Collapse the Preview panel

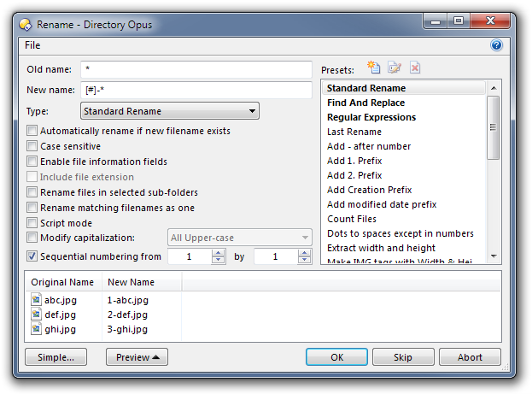(137, 357)
